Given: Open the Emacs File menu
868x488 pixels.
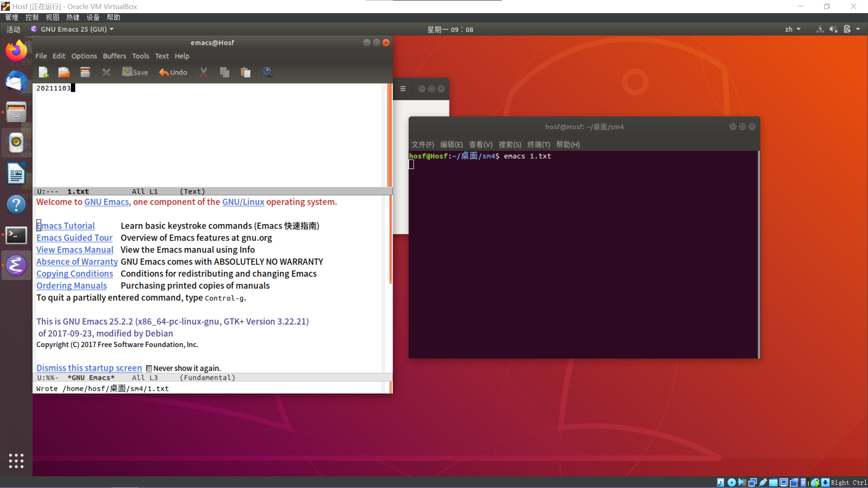Looking at the screenshot, I should tap(41, 56).
